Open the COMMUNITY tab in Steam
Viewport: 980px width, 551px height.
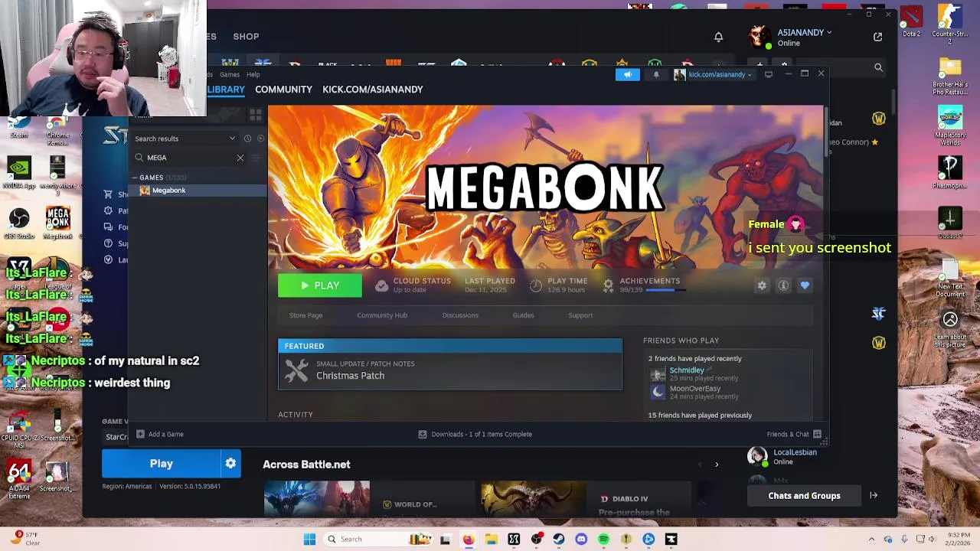pyautogui.click(x=283, y=90)
